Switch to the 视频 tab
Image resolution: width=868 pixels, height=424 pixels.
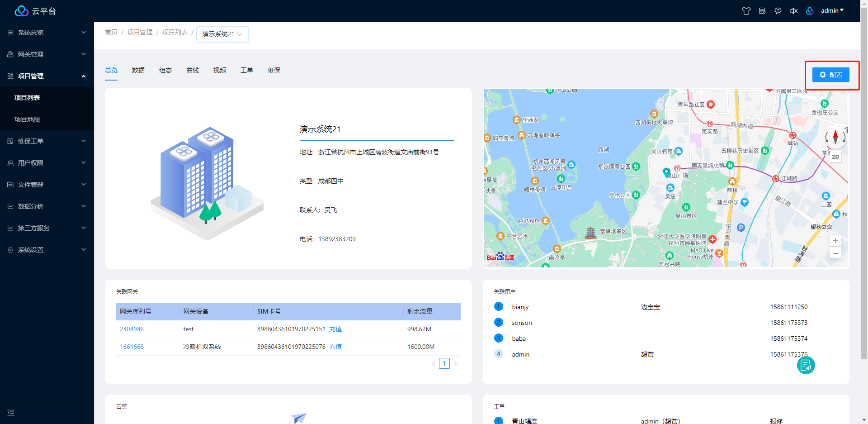(220, 70)
